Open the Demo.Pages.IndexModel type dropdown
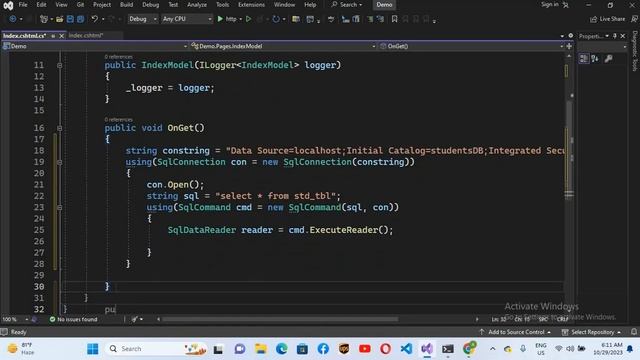Screen dimensions: 640x360 pyautogui.click(x=283, y=46)
